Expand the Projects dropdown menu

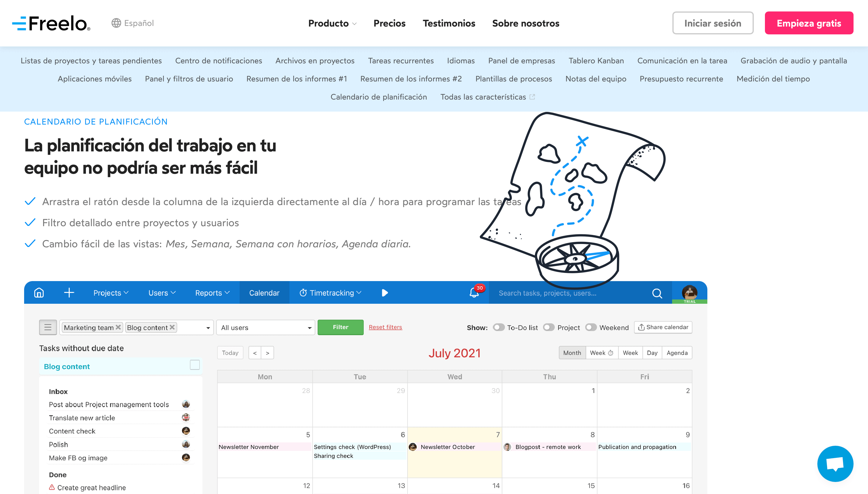point(110,293)
